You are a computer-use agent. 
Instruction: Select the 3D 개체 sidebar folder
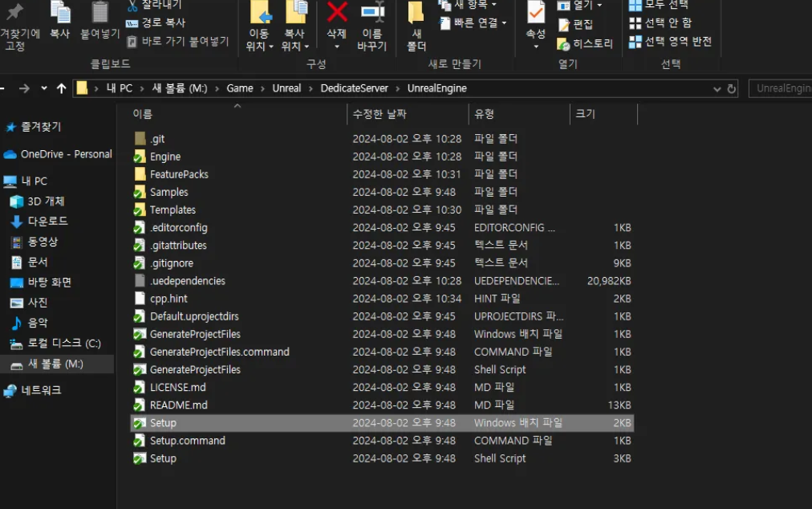tap(46, 202)
